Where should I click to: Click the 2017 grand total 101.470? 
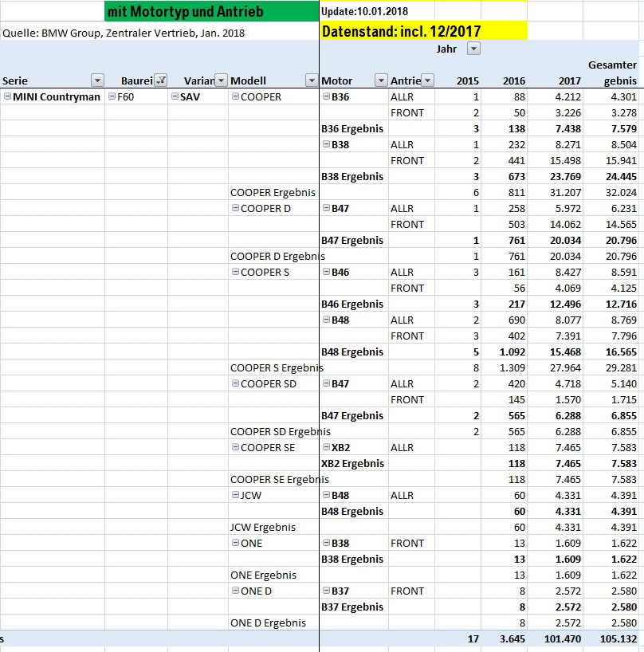pyautogui.click(x=563, y=638)
